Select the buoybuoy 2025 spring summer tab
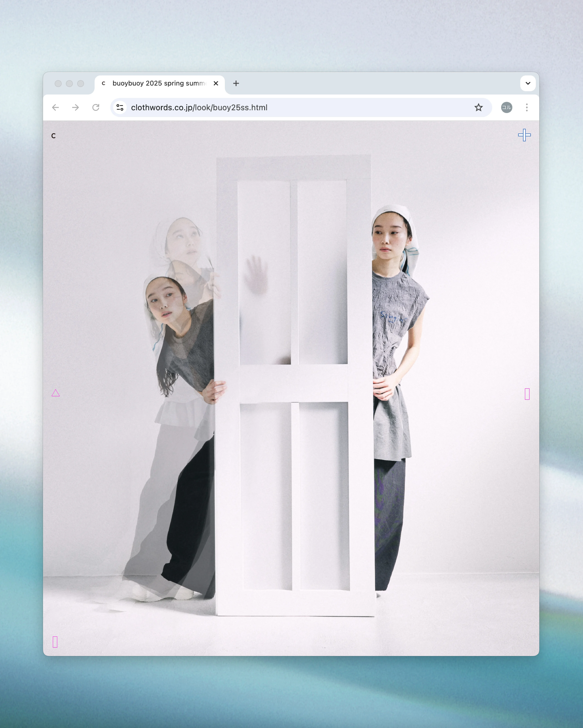 click(x=160, y=83)
